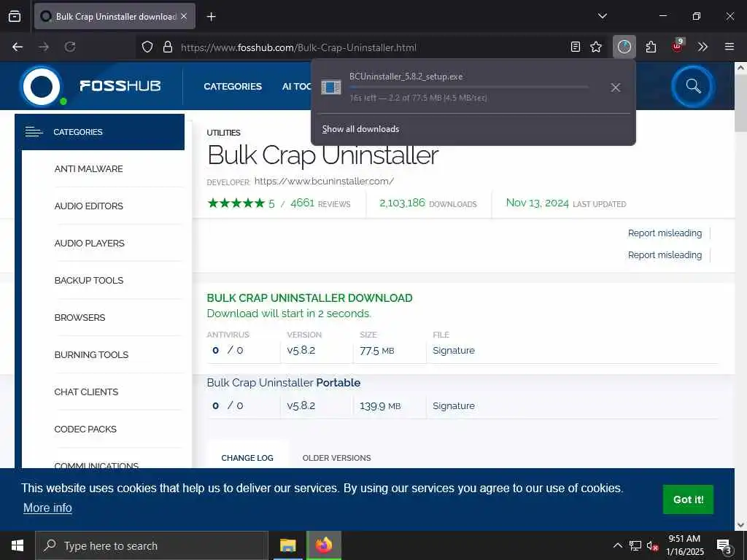Open File Explorer from the taskbar
Screen dimensions: 747x560
(287, 545)
